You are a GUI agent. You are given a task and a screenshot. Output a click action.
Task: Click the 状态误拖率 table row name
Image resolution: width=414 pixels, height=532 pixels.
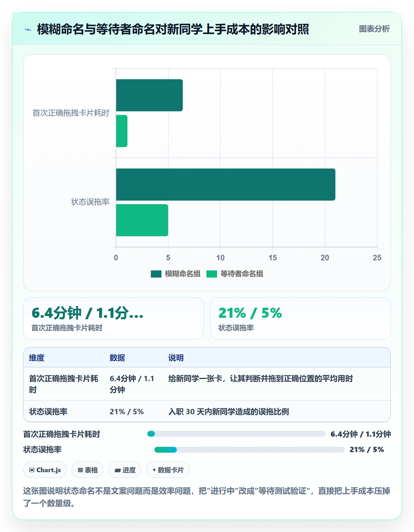click(x=48, y=412)
